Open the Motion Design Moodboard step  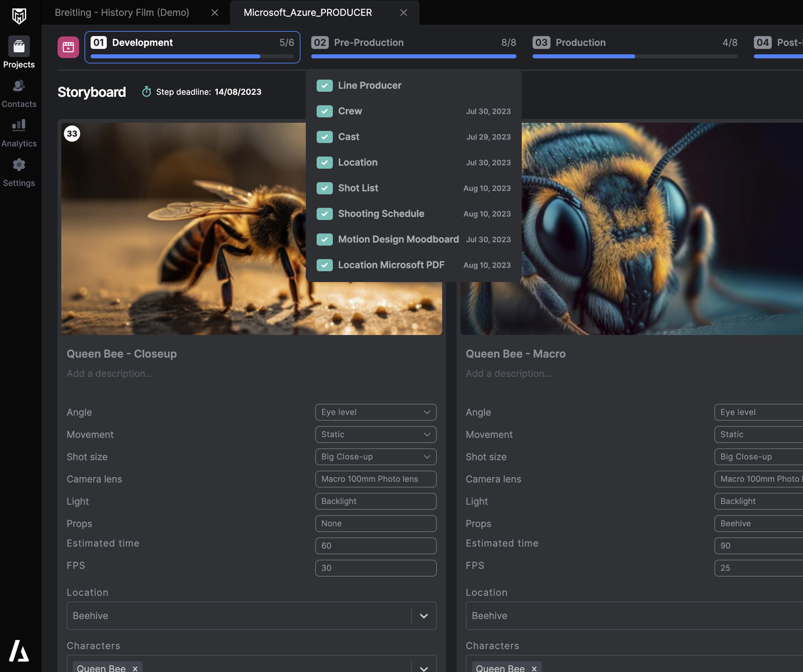(x=398, y=239)
